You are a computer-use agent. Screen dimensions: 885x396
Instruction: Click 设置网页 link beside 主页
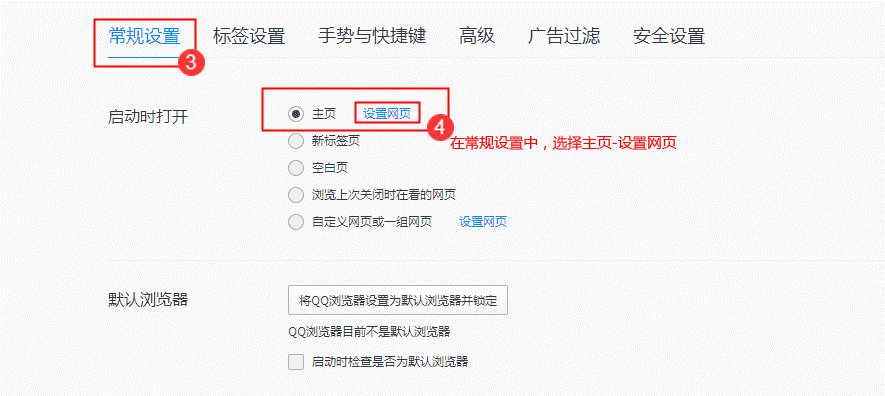(387, 114)
